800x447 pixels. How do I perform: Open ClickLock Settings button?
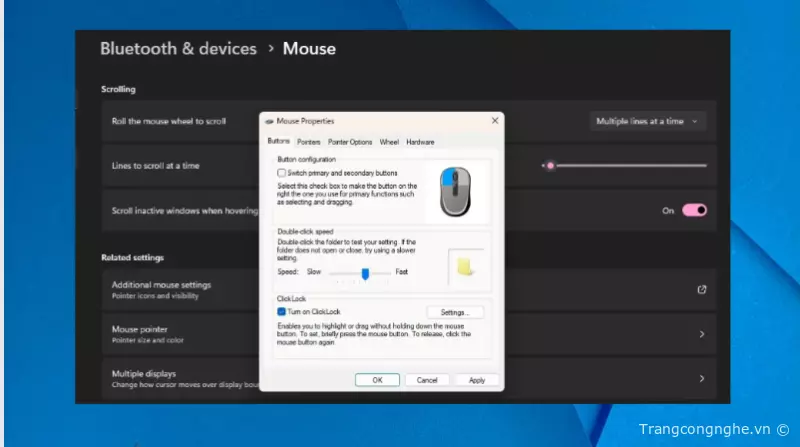[x=454, y=313]
